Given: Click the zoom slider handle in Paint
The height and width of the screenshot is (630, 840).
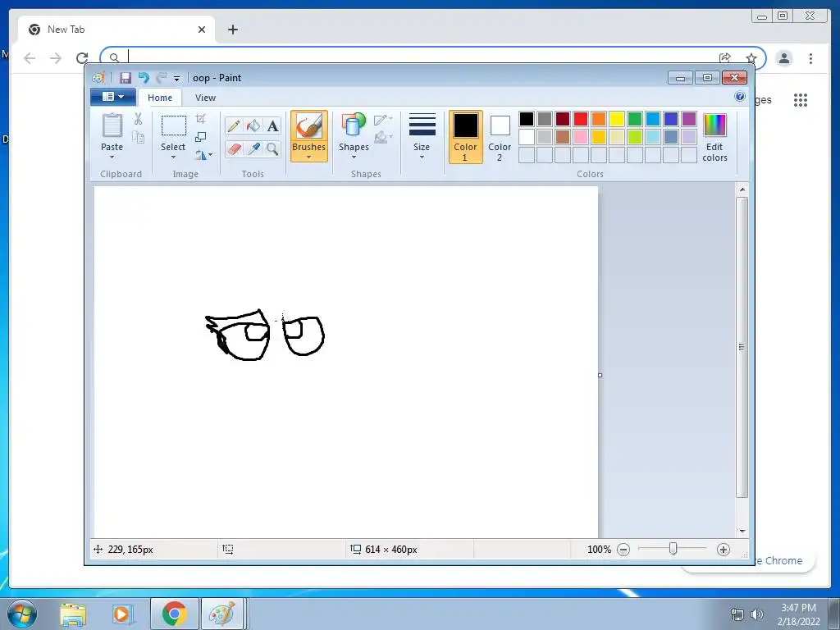Looking at the screenshot, I should [x=673, y=549].
